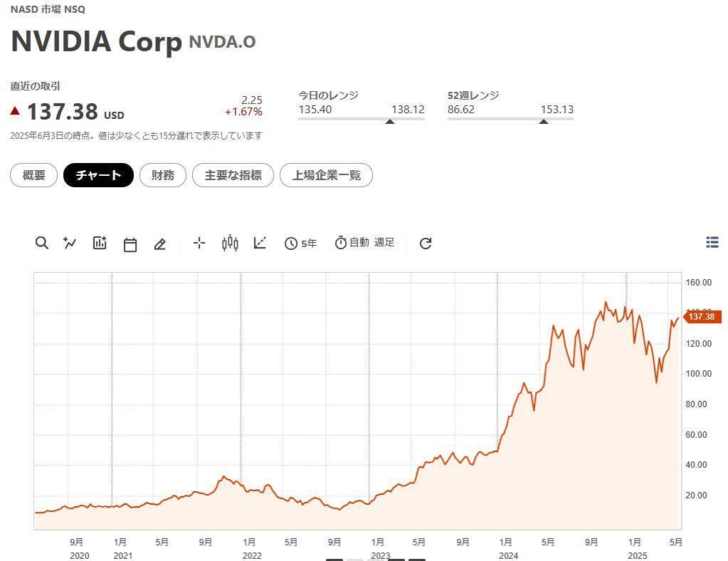Open the 週足 interval selector
The image size is (728, 561).
pyautogui.click(x=384, y=243)
